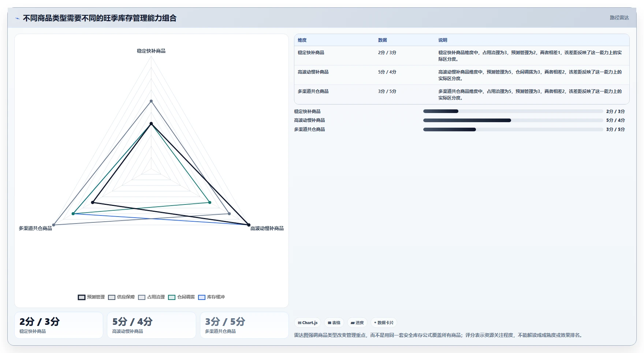The width and height of the screenshot is (644, 353).
Task: Click the 稳定快补商品 label beside its progress bar
Action: click(x=307, y=112)
